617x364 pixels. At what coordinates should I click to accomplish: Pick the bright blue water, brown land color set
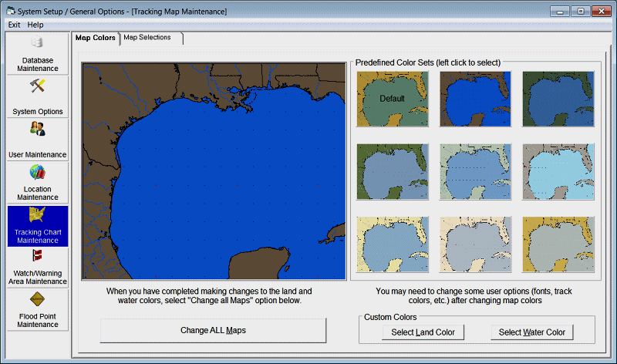475,99
